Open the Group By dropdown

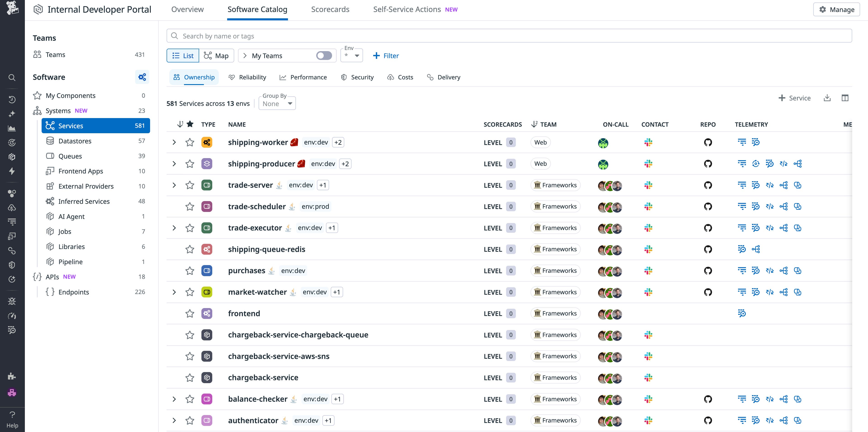point(277,104)
